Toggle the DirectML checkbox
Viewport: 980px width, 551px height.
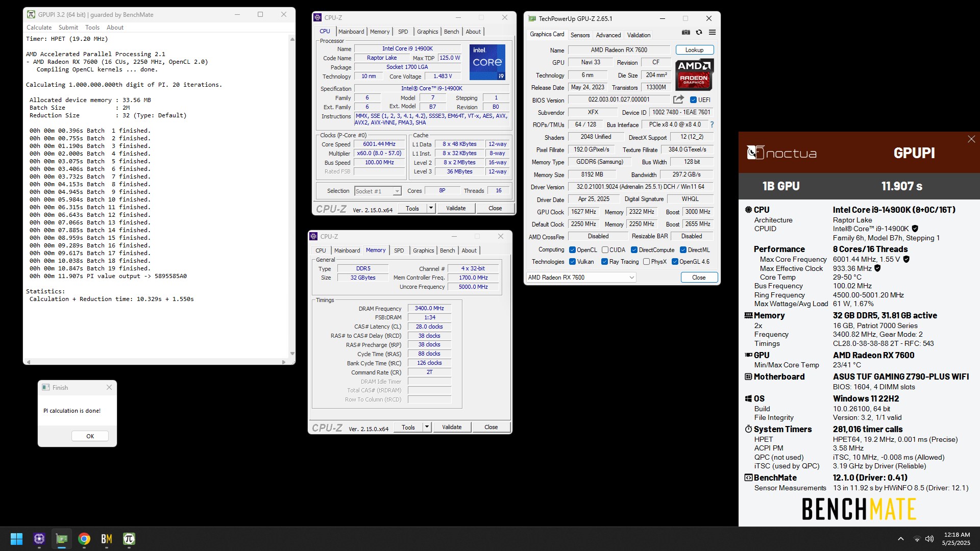coord(683,250)
